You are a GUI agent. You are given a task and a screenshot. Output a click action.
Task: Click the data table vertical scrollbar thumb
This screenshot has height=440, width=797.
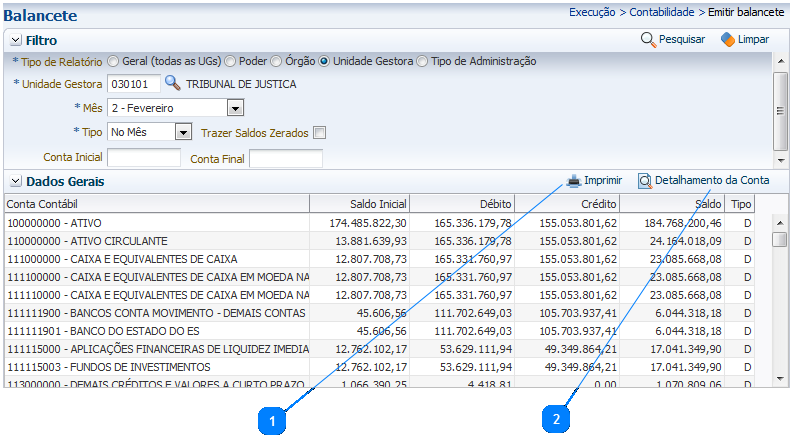coord(779,240)
